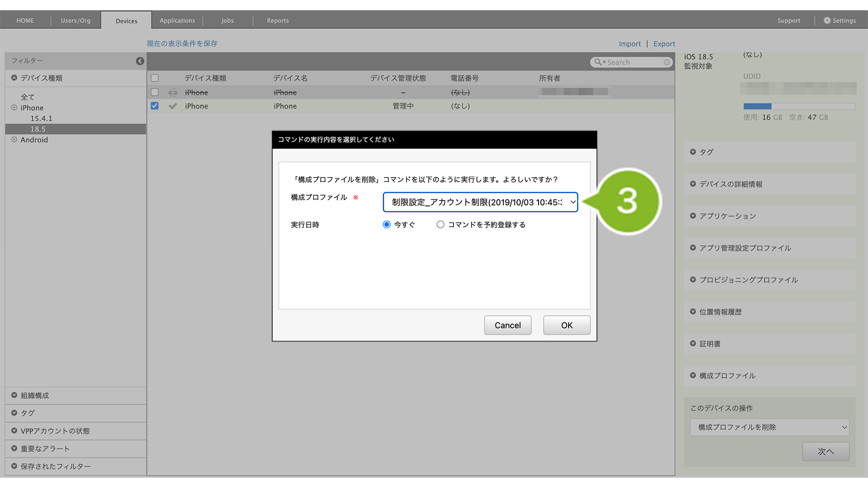Collapse the filter panel arrow icon
Image resolution: width=868 pixels, height=488 pixels.
coord(140,61)
